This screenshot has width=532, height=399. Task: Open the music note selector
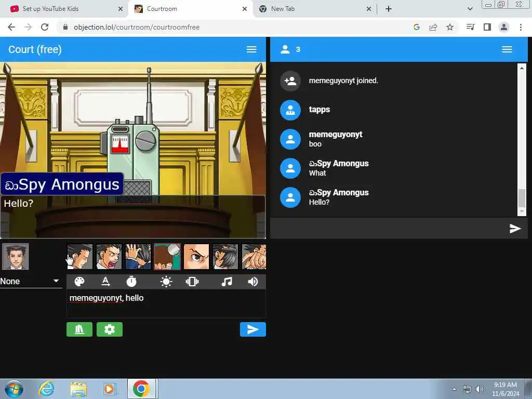coord(227,282)
